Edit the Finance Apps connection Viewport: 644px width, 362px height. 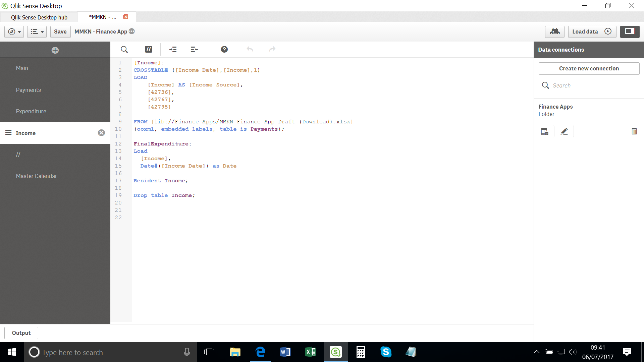tap(564, 131)
